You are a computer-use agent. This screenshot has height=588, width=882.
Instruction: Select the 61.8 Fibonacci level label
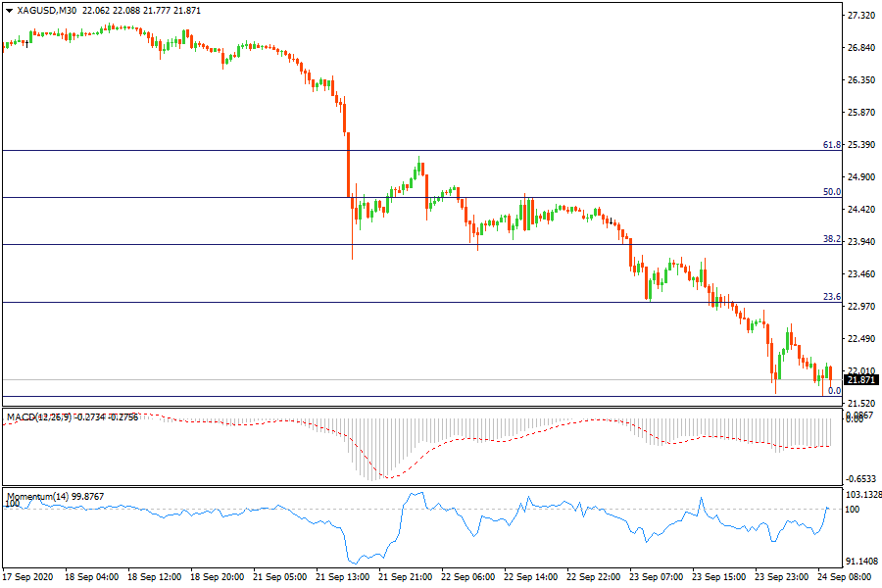point(831,145)
